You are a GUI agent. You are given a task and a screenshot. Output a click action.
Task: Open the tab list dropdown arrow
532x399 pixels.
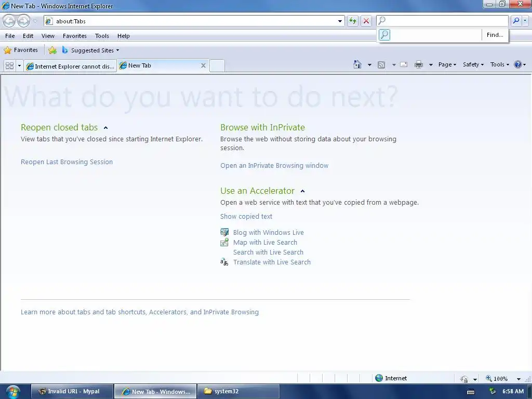19,65
